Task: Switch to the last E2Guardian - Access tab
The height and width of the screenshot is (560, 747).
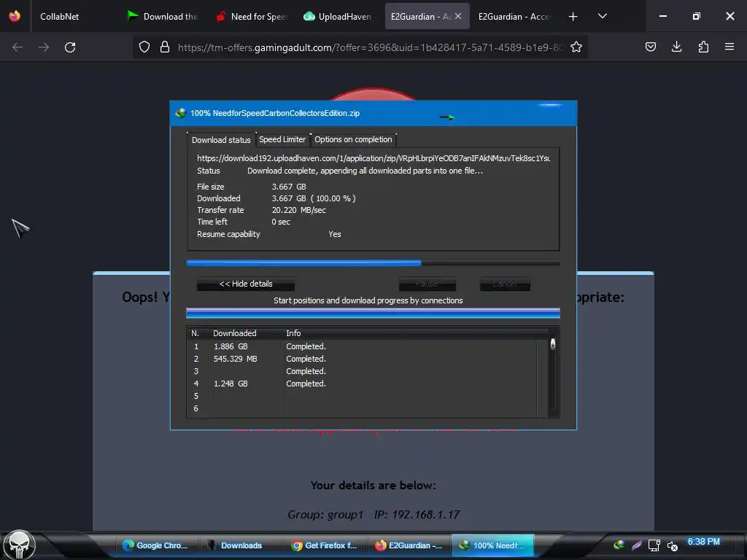Action: click(x=514, y=16)
